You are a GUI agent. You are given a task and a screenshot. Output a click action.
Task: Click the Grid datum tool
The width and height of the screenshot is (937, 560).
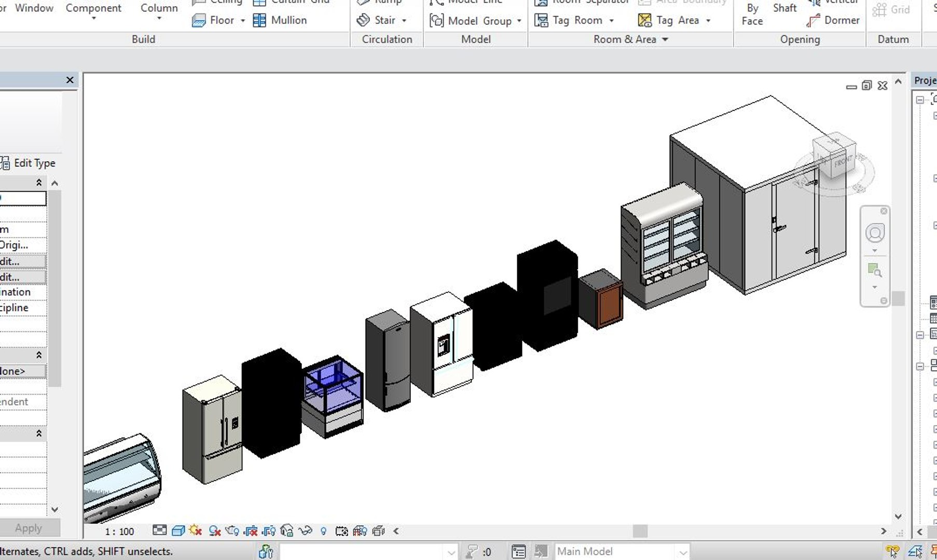coord(891,10)
